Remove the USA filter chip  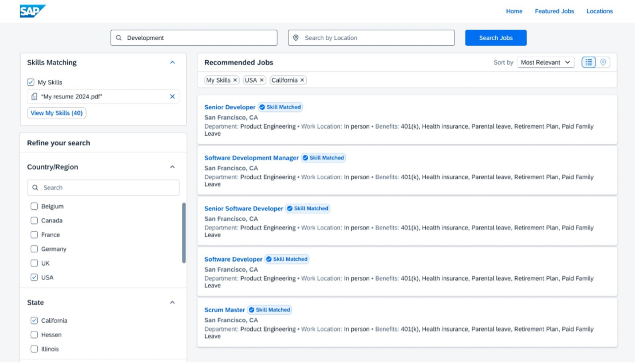point(262,80)
